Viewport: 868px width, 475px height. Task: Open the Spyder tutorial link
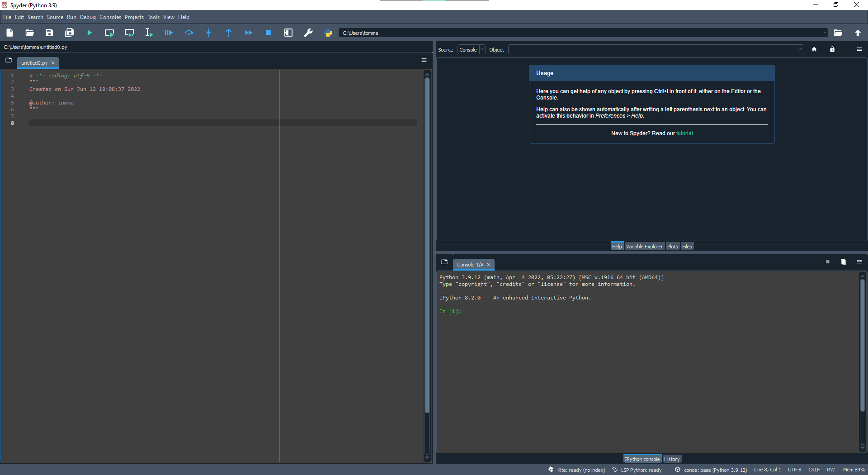click(684, 133)
